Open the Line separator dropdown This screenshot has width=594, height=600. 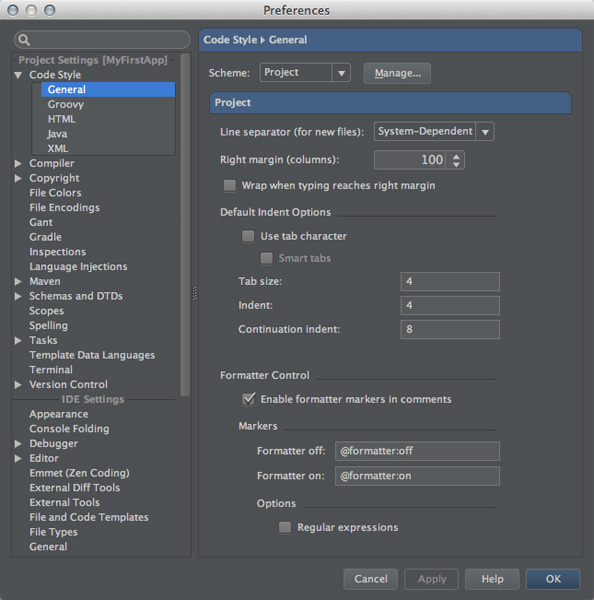(434, 132)
